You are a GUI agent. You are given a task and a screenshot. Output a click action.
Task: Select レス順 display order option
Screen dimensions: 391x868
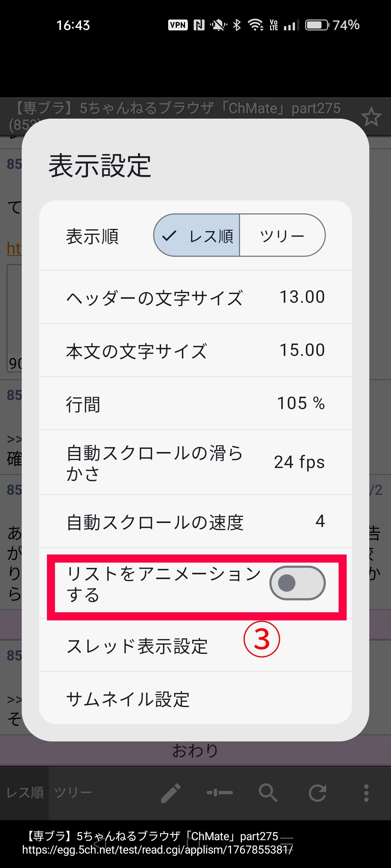(197, 235)
